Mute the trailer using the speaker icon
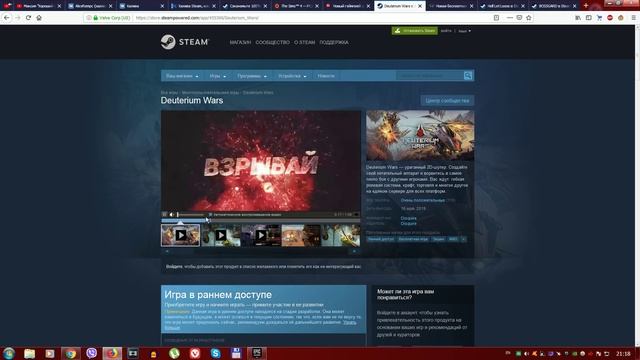This screenshot has height=360, width=640. [x=171, y=215]
